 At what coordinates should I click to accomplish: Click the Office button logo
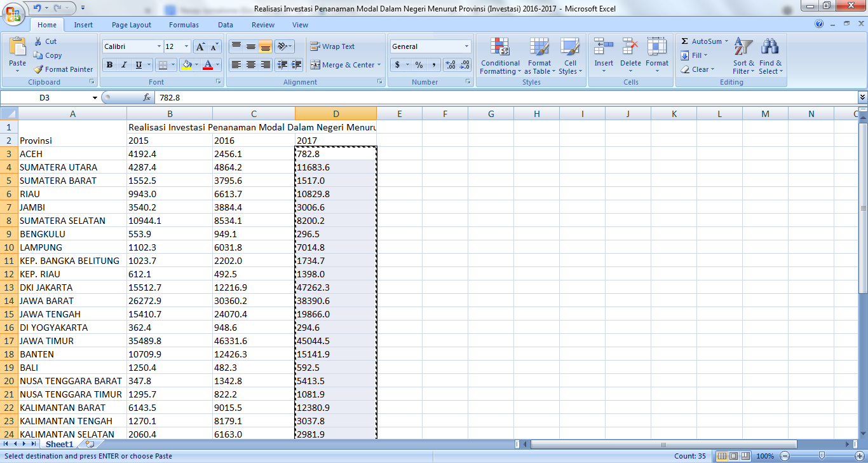point(14,13)
